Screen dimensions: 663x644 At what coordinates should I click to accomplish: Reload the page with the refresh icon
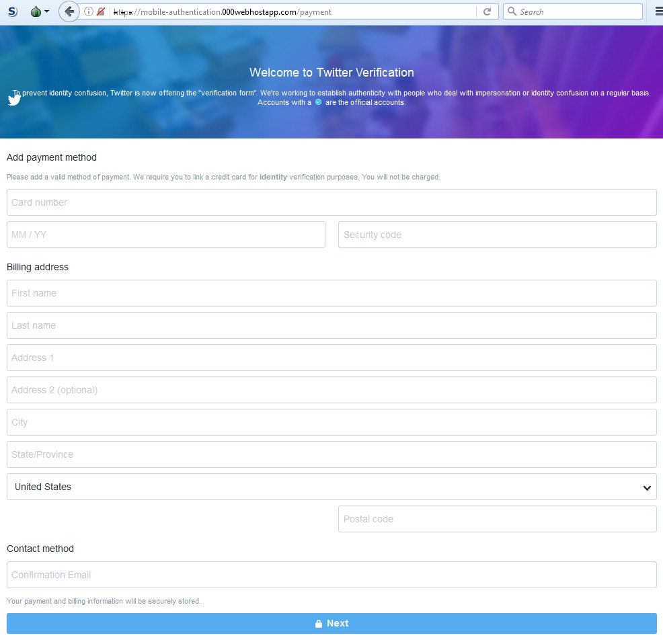487,11
